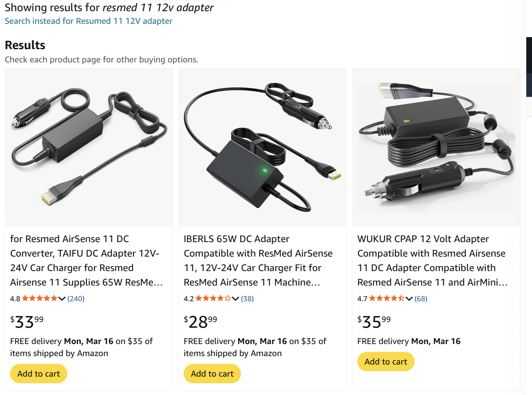Open the TAIFU DC Converter product image

click(x=89, y=147)
